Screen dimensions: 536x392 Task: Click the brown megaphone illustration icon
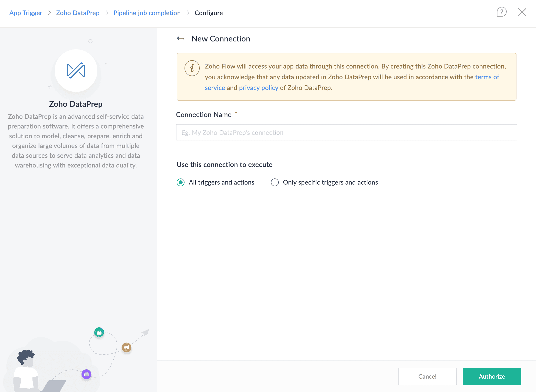(126, 347)
